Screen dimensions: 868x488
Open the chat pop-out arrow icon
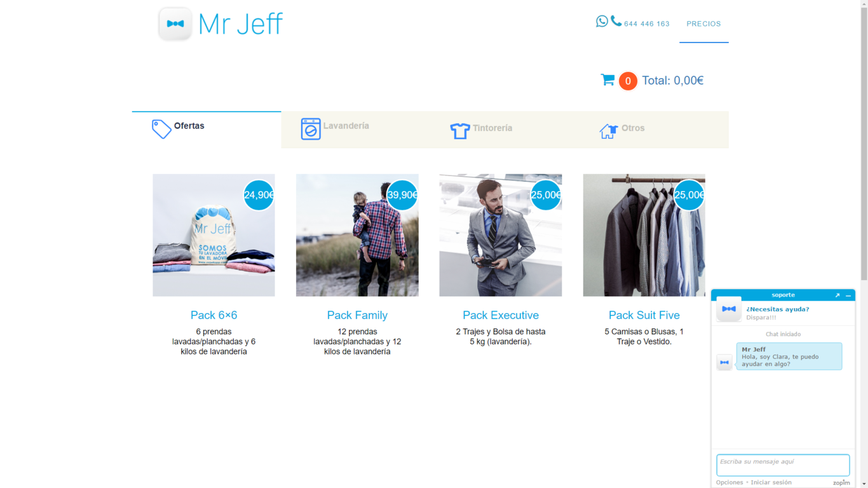(x=837, y=295)
